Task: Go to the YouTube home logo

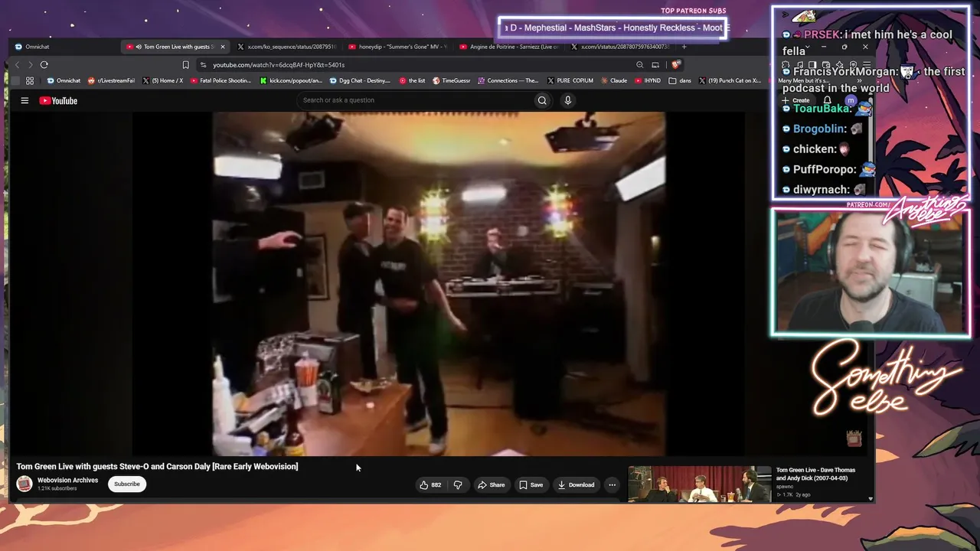Action: [58, 100]
